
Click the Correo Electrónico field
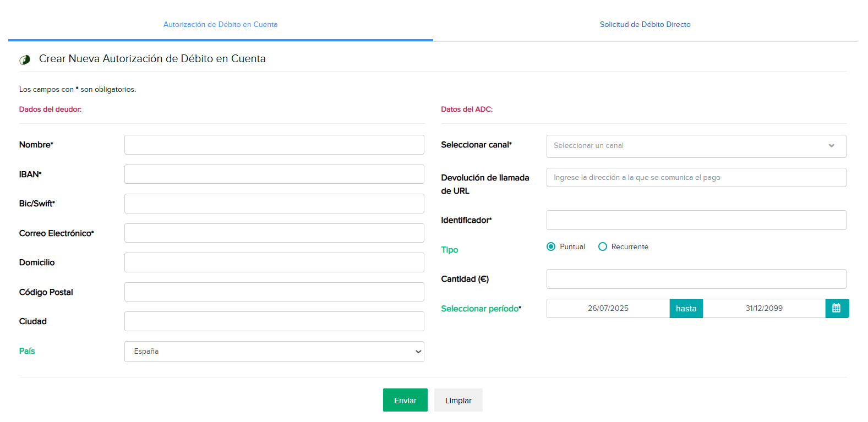click(274, 233)
